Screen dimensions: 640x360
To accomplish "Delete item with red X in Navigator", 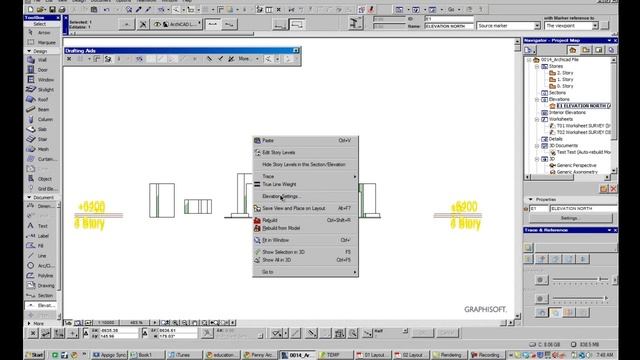I will point(613,189).
